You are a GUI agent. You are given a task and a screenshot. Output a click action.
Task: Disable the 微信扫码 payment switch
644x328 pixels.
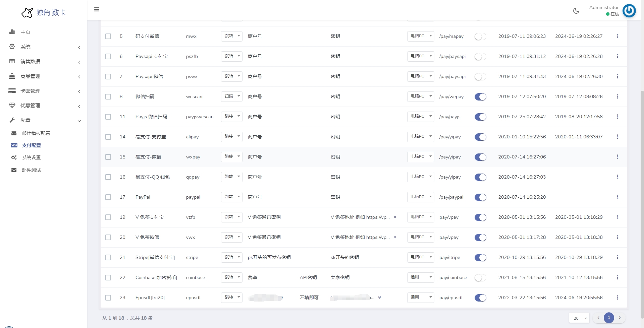click(480, 97)
